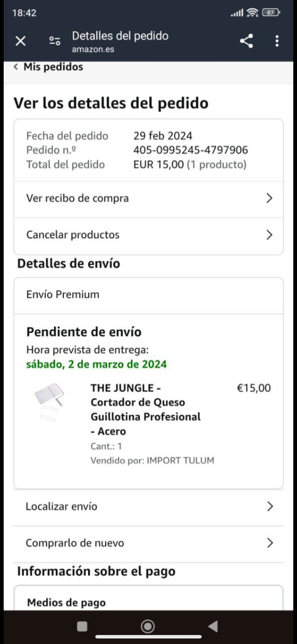
Task: Tap the share icon in top bar
Action: coord(247,41)
